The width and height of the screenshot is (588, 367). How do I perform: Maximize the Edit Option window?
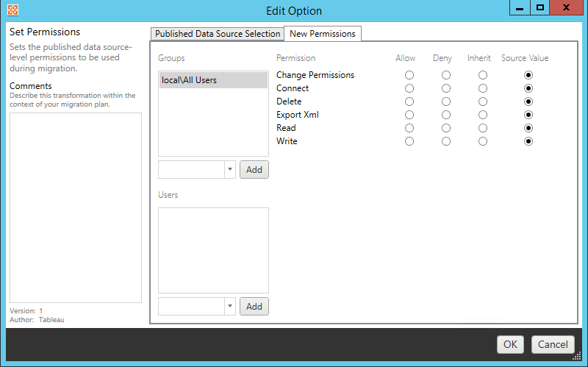tap(540, 8)
